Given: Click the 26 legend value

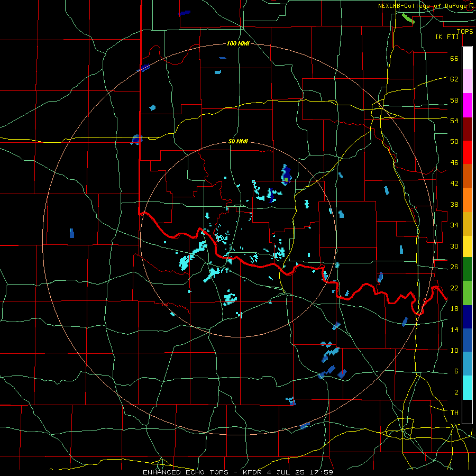Looking at the screenshot, I should (x=454, y=267).
